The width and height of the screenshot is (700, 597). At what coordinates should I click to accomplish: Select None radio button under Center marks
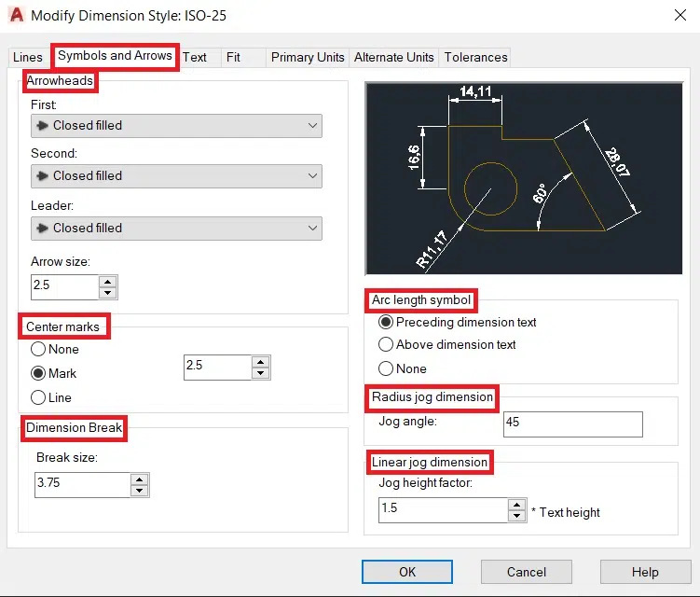pos(38,350)
